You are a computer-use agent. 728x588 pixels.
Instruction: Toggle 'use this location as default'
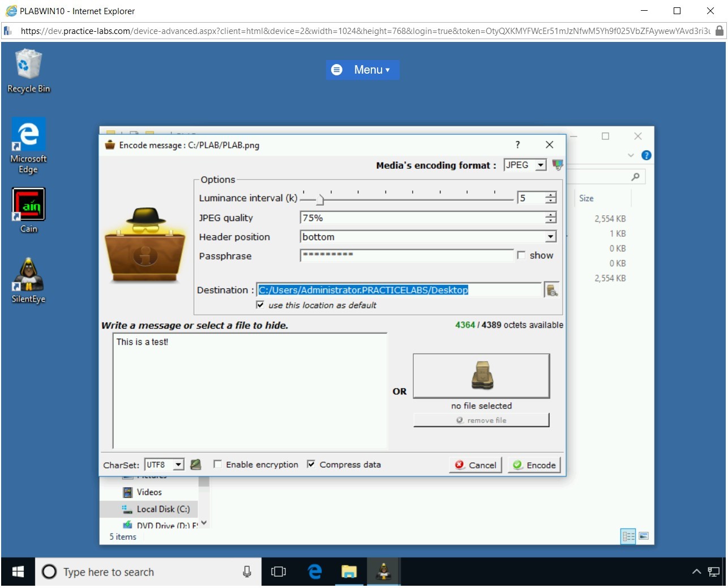click(260, 305)
